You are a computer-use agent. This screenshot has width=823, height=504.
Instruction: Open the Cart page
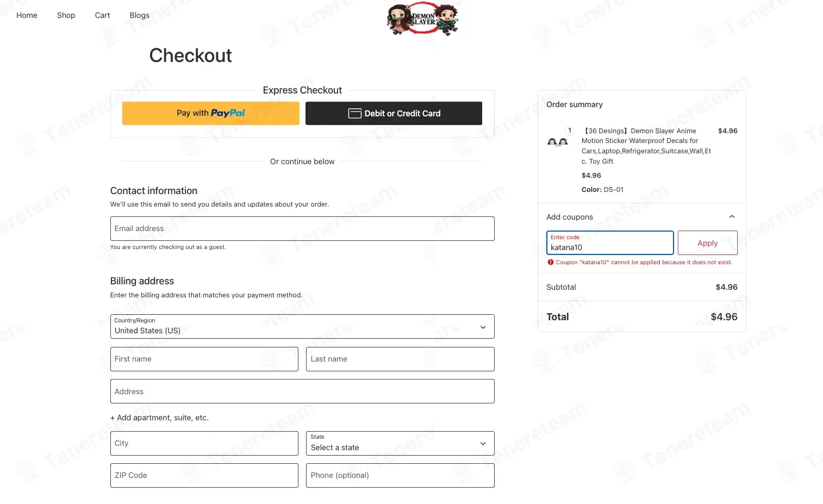(x=102, y=15)
